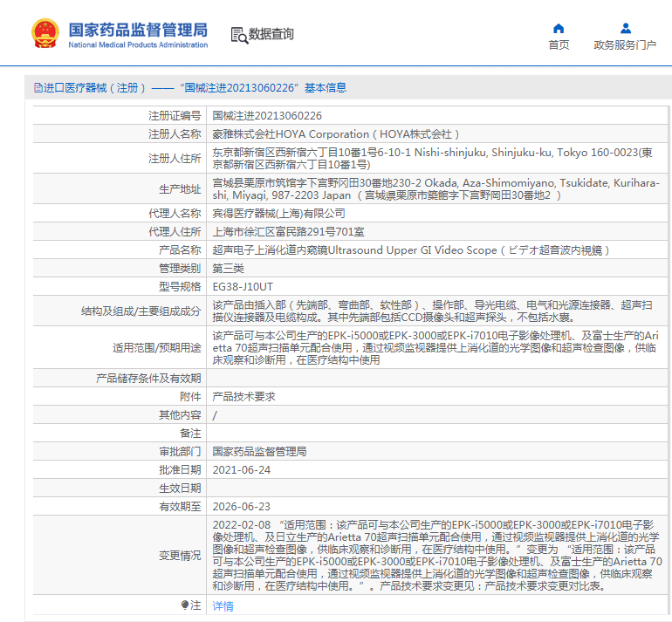Click the 数据查询 heading text
The width and height of the screenshot is (672, 622).
click(x=271, y=34)
